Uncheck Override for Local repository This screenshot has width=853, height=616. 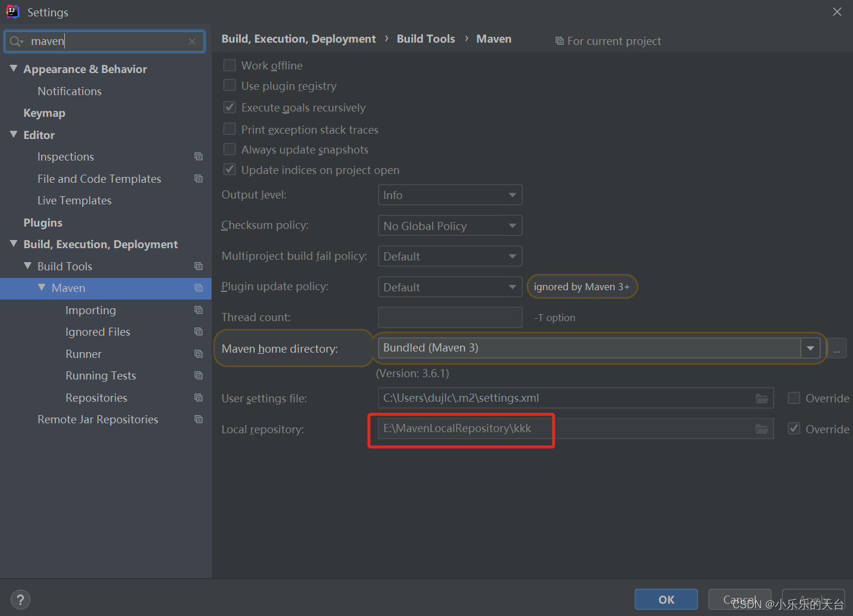coord(794,429)
